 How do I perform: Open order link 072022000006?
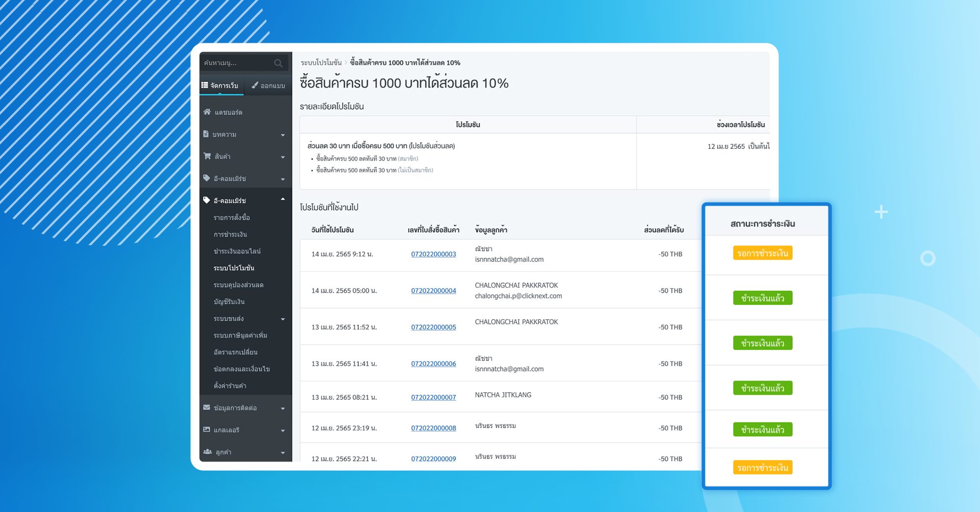(x=433, y=364)
